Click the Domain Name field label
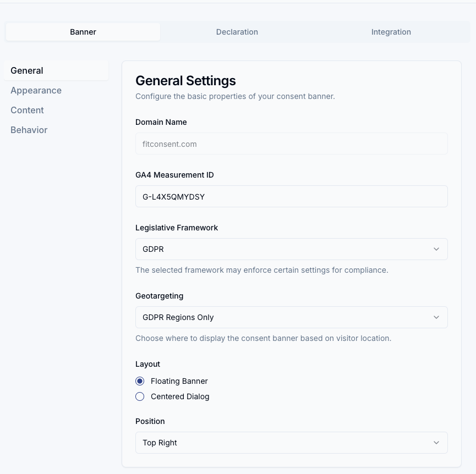Viewport: 476px width, 474px height. [x=161, y=122]
